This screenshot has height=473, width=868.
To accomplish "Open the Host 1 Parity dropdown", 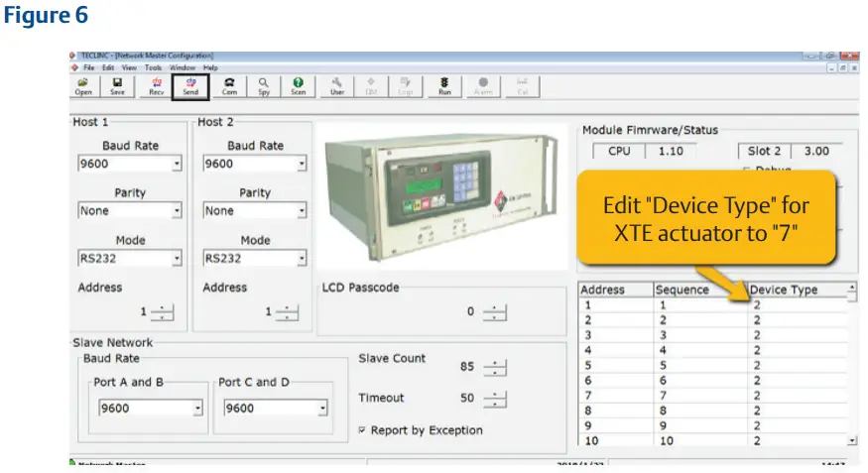I will coord(177,211).
